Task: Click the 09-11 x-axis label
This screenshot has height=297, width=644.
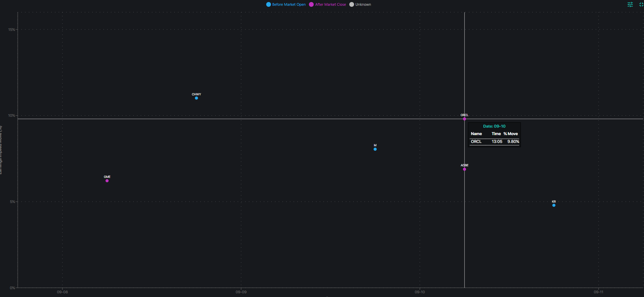Action: [x=599, y=292]
